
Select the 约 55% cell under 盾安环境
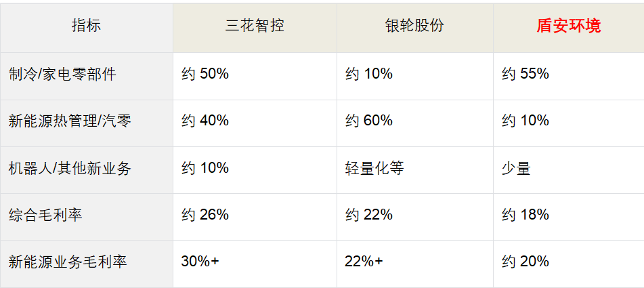525,74
